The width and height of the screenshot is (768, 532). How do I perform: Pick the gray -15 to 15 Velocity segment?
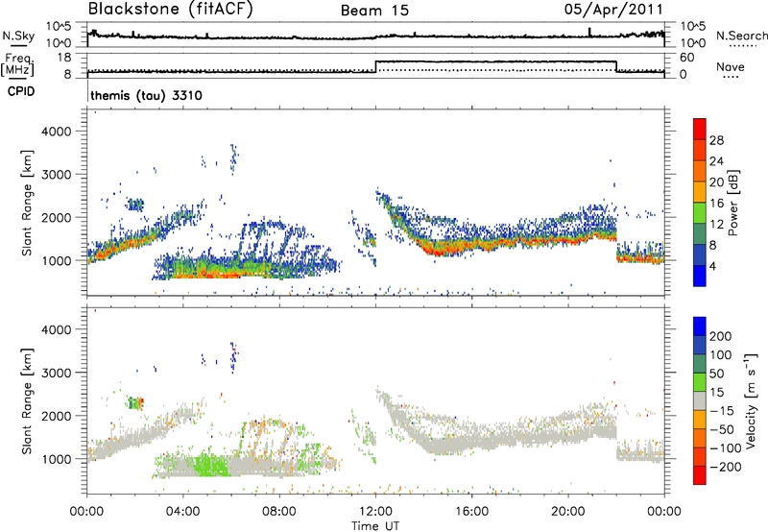coord(700,400)
